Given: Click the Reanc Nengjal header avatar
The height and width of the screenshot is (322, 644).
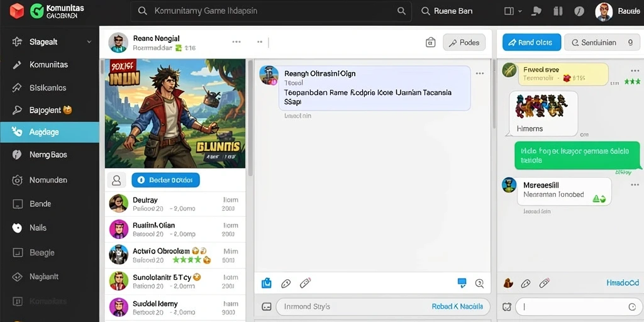Looking at the screenshot, I should (x=118, y=42).
